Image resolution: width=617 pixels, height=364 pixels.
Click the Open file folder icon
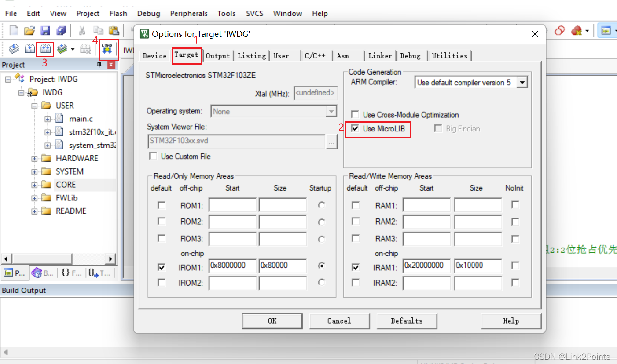tap(29, 30)
